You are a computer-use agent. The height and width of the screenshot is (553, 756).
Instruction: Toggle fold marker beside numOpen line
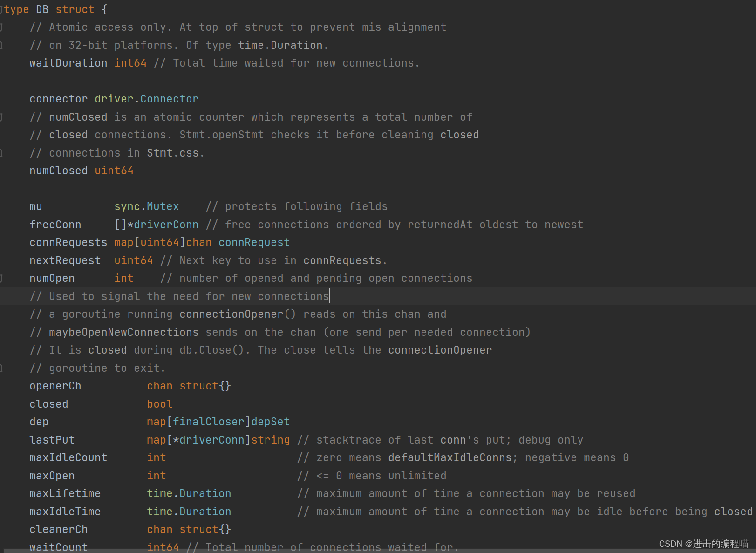(x=1, y=279)
